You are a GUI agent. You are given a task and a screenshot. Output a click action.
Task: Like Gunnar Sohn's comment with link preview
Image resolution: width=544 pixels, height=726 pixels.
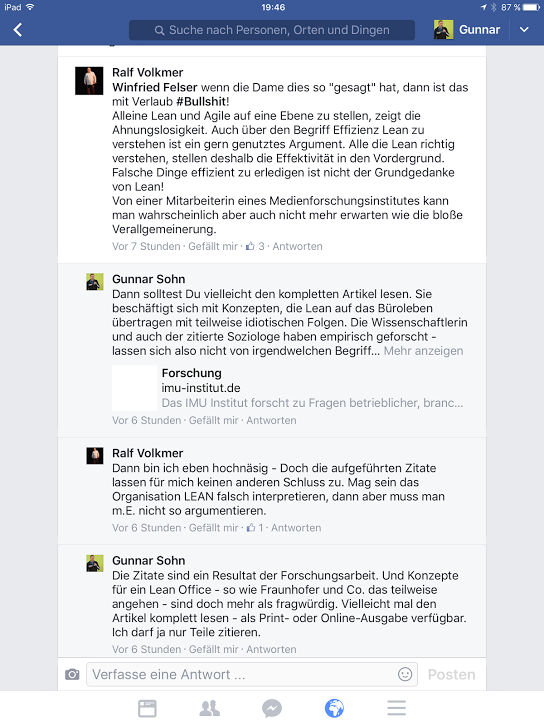coord(213,420)
